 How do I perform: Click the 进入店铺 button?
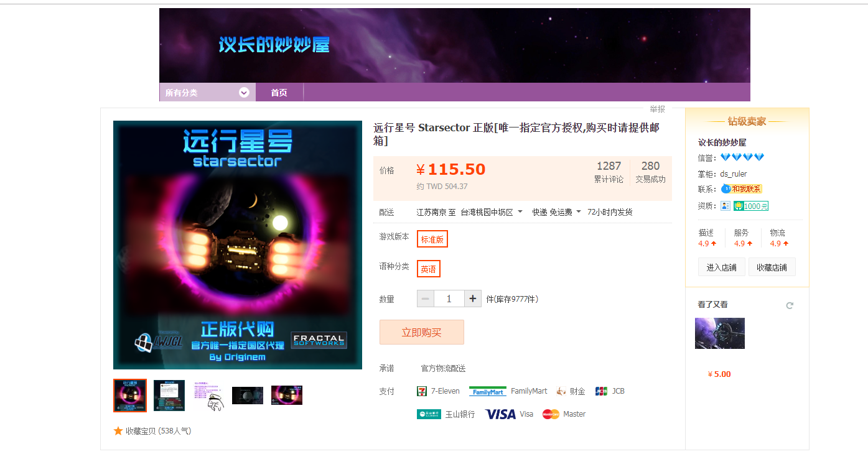click(721, 267)
